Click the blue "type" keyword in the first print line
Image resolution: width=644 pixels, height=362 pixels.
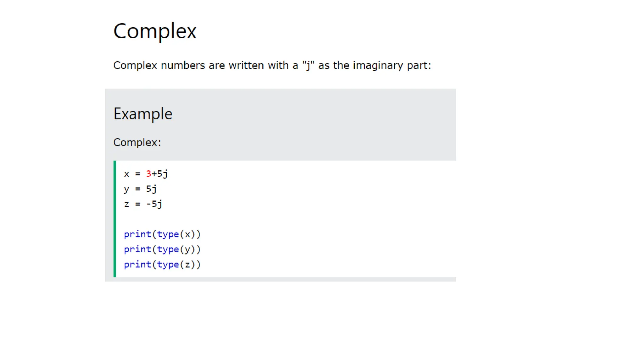(x=168, y=234)
